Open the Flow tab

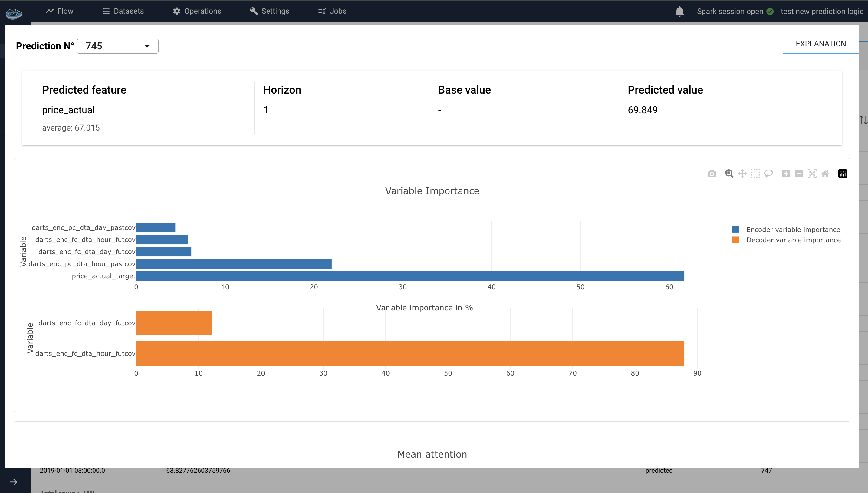pos(60,11)
